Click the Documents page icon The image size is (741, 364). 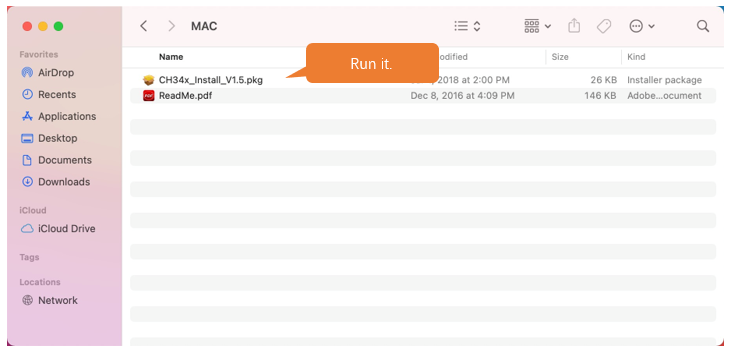pyautogui.click(x=27, y=160)
